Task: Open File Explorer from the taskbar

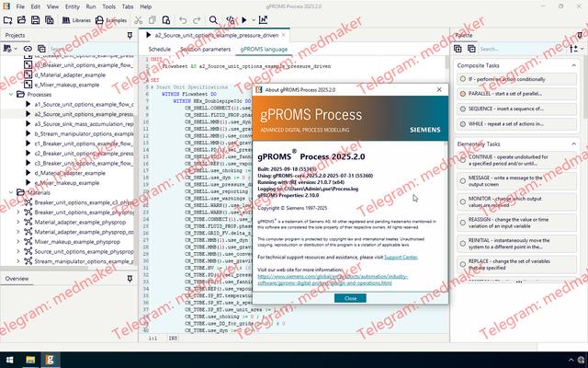Action: [x=30, y=360]
